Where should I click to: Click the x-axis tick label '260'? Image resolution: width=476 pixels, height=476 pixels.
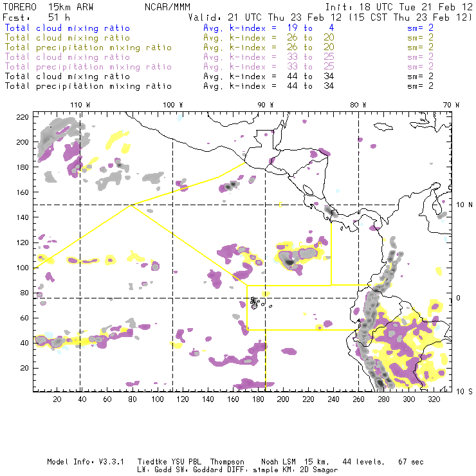click(x=358, y=399)
